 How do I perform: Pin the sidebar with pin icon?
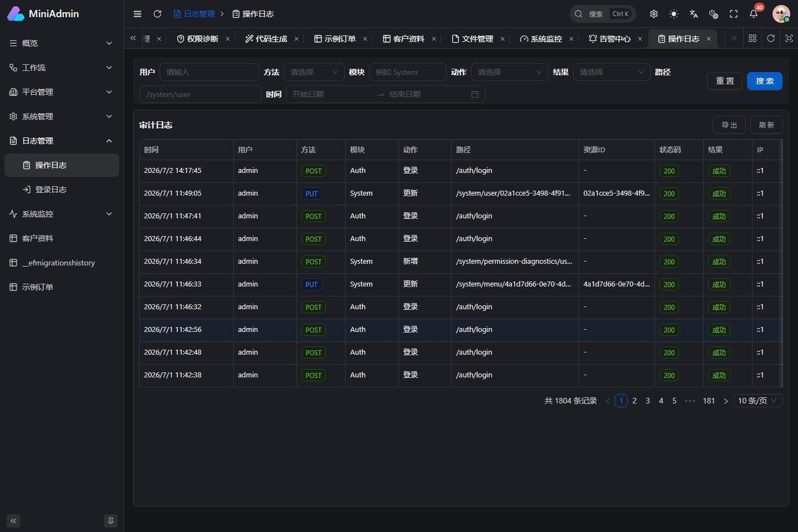coord(111,521)
